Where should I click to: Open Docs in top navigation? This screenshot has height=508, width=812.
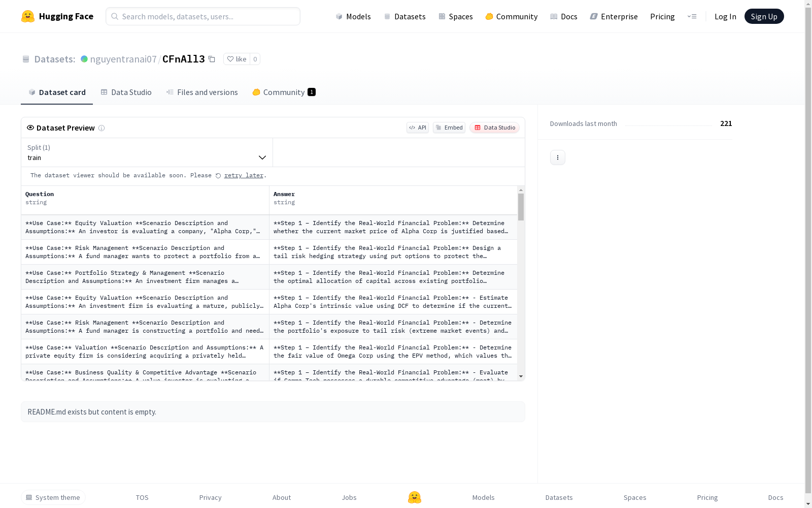coord(564,16)
